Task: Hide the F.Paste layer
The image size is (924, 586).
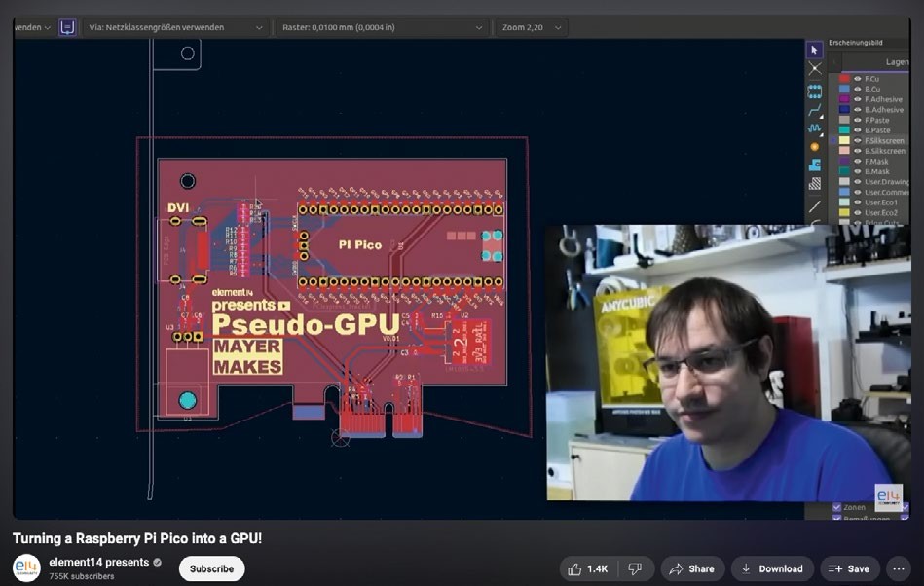Action: [x=858, y=120]
